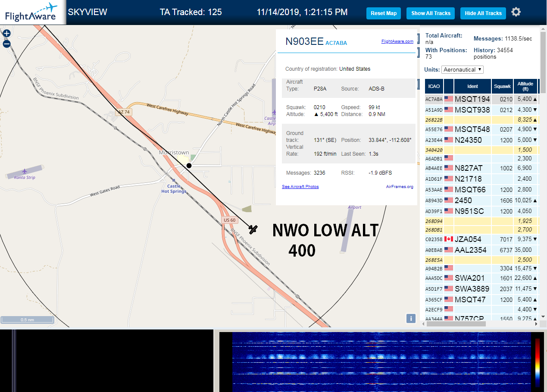The width and height of the screenshot is (547, 392).
Task: Select the N951SC aircraft row
Action: tap(481, 211)
